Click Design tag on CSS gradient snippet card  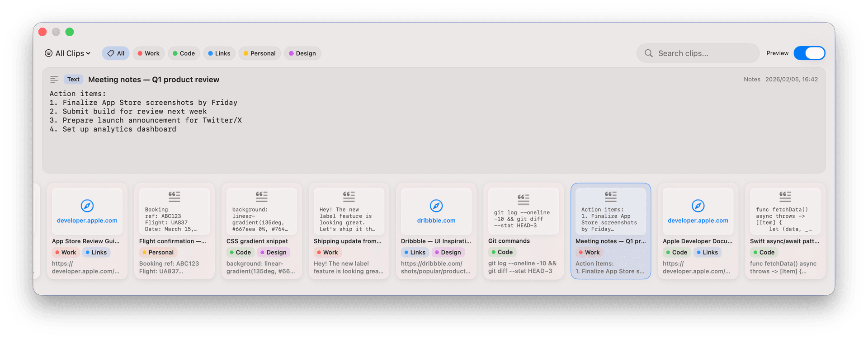point(274,253)
